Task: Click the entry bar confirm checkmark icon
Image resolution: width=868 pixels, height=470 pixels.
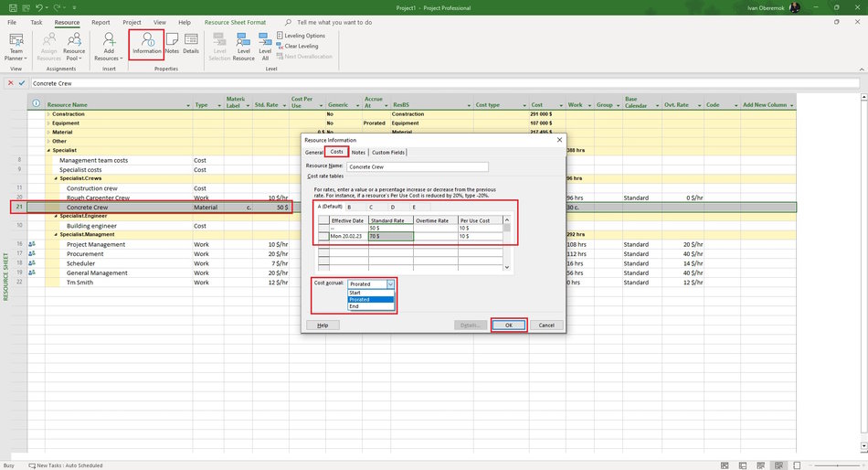Action: click(x=22, y=83)
